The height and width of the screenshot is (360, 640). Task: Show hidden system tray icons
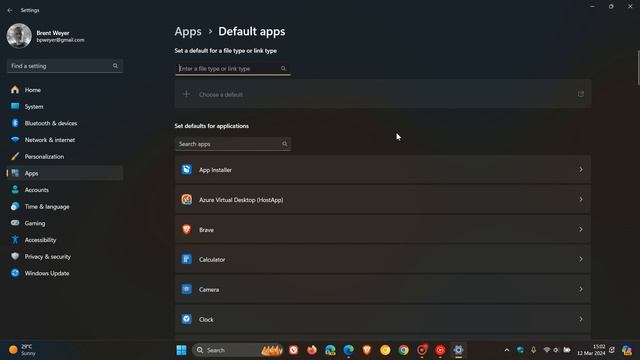(507, 350)
